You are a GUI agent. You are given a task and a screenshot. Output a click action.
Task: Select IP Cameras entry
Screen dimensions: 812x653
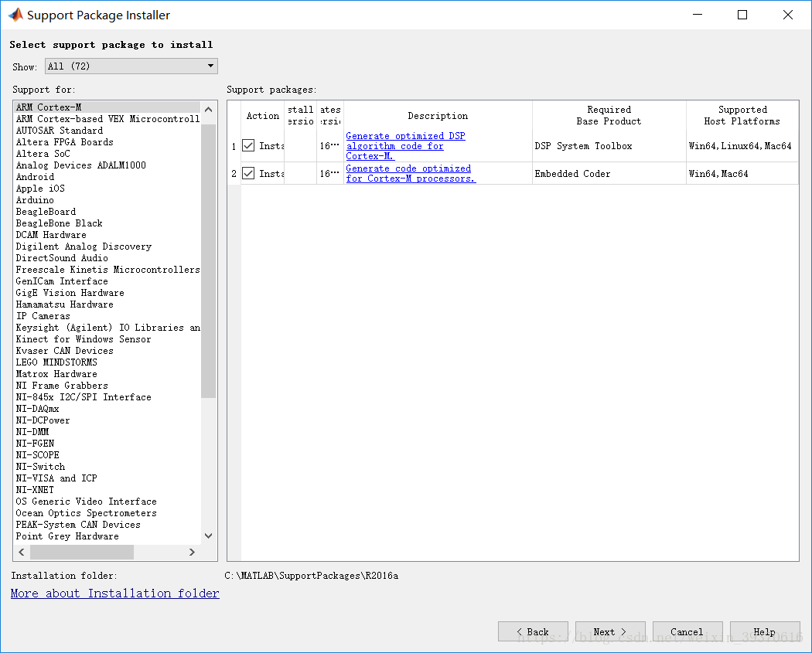point(107,315)
